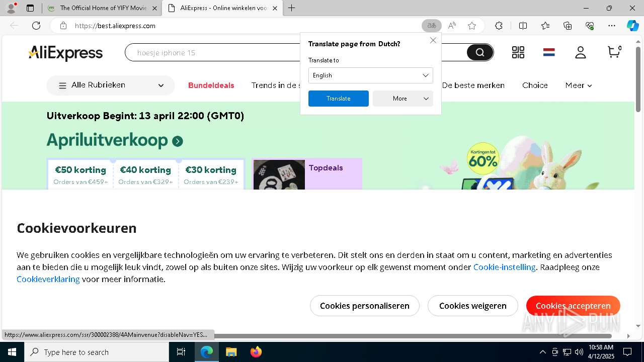Viewport: 644px width, 362px height.
Task: Open the volume icon in system tray
Action: (x=579, y=352)
